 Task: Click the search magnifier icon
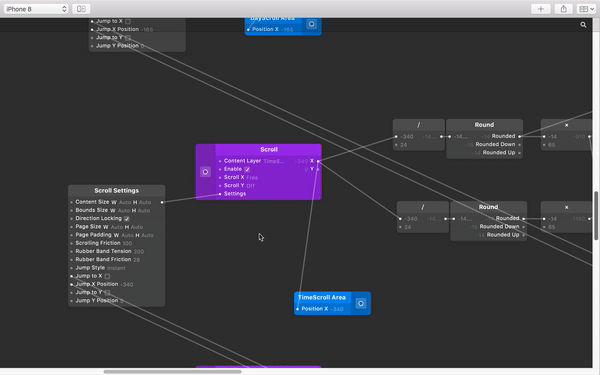(583, 25)
